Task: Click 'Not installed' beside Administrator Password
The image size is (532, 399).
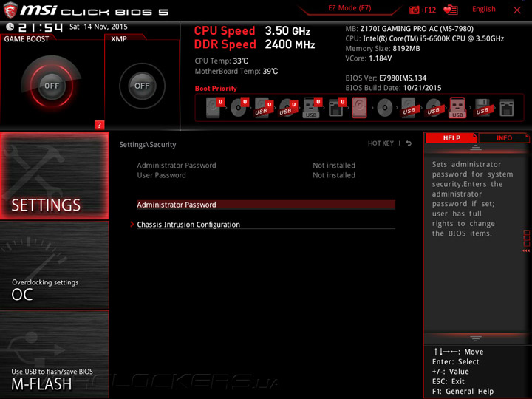Action: (334, 166)
